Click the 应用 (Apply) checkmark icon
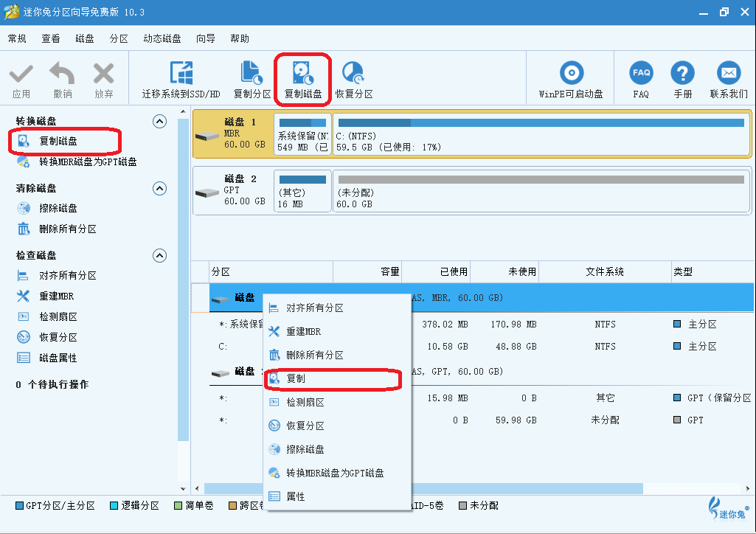756x534 pixels. (21, 74)
